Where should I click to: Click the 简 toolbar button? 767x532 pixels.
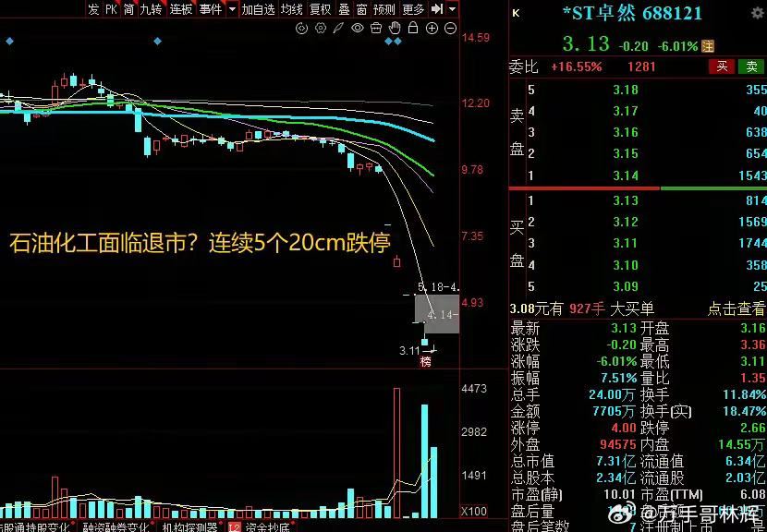point(128,9)
